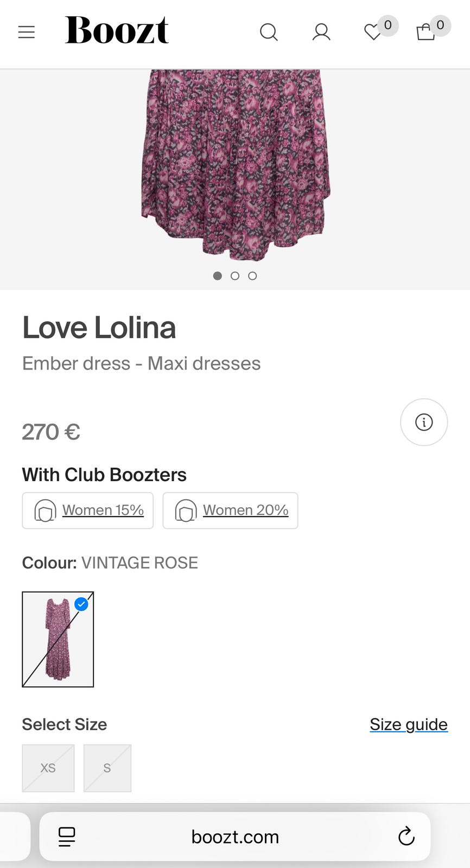Tap the Boozt logo
This screenshot has height=868, width=470.
point(117,30)
